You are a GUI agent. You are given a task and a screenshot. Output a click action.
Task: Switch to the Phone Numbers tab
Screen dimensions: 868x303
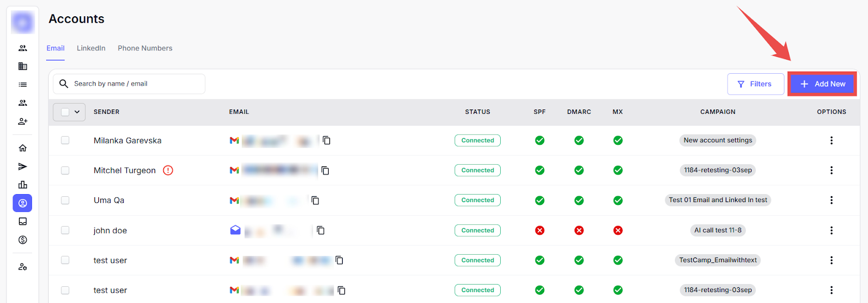click(145, 48)
